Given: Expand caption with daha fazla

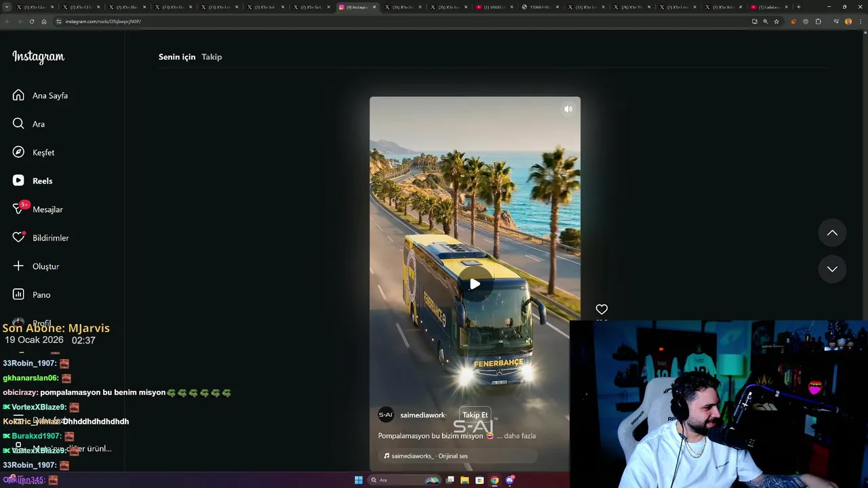Looking at the screenshot, I should click(x=519, y=436).
